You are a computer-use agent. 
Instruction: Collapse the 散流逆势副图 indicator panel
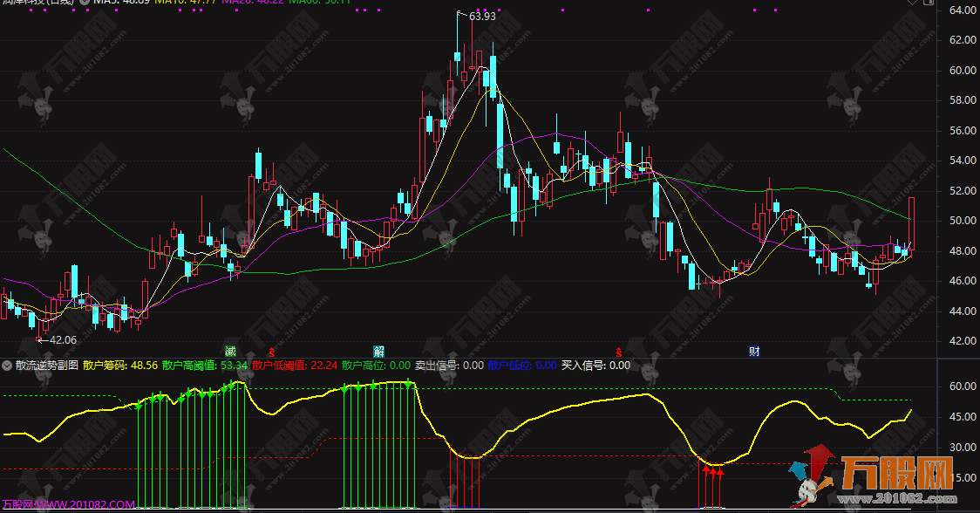[x=8, y=366]
